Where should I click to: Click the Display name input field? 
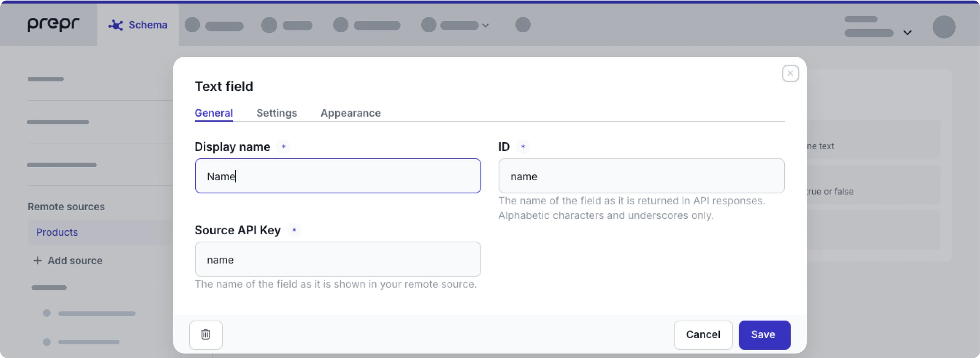click(337, 176)
